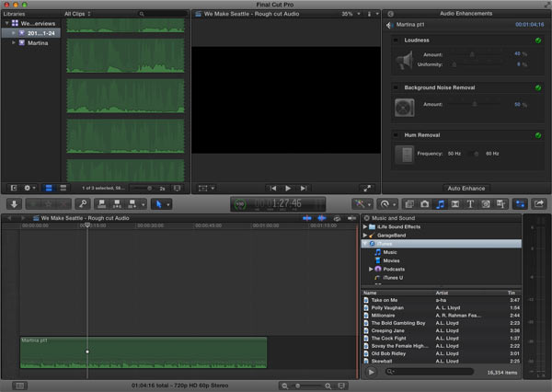The height and width of the screenshot is (392, 552).
Task: Switch hum frequency between 50 Hz and 60 Hz
Action: click(475, 154)
